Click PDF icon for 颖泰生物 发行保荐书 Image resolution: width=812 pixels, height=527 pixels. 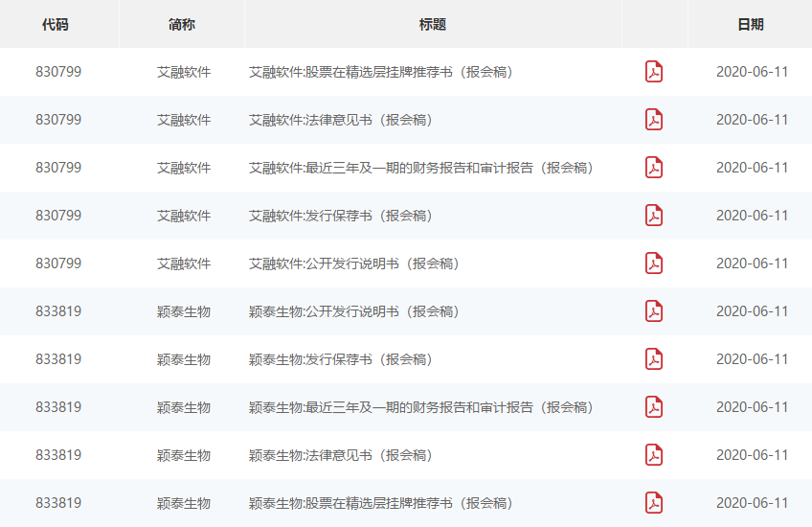[654, 359]
